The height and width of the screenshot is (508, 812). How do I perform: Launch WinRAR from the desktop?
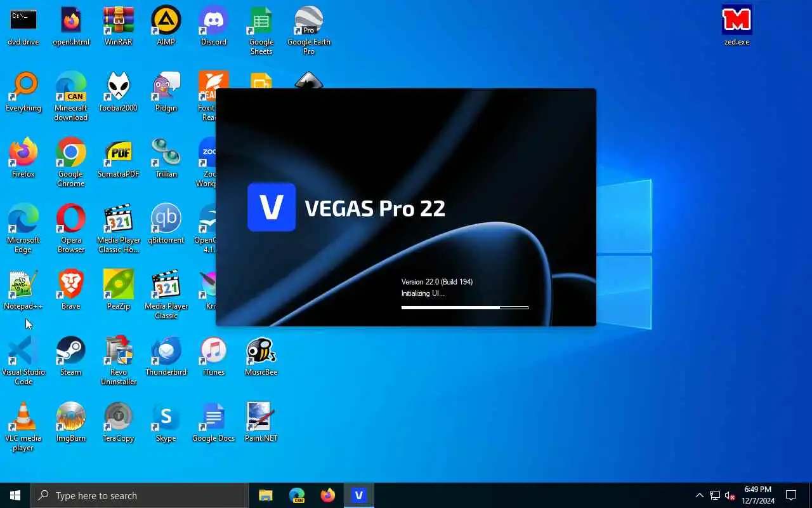[x=119, y=26]
